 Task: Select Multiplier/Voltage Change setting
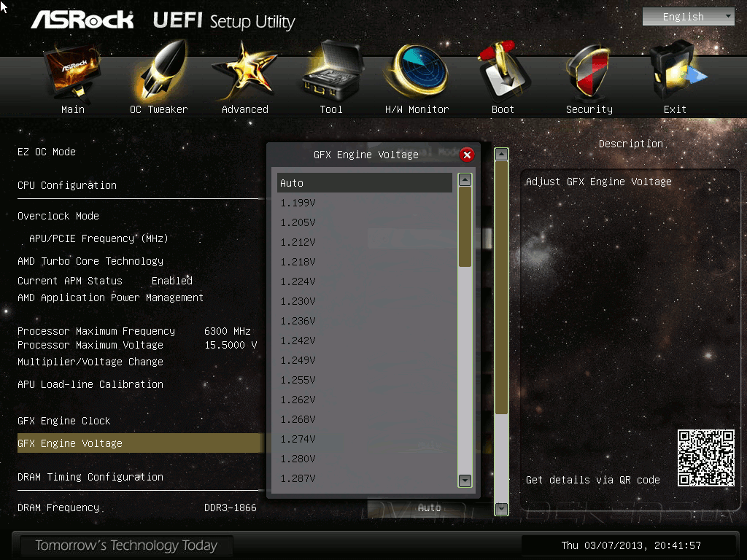[x=90, y=362]
